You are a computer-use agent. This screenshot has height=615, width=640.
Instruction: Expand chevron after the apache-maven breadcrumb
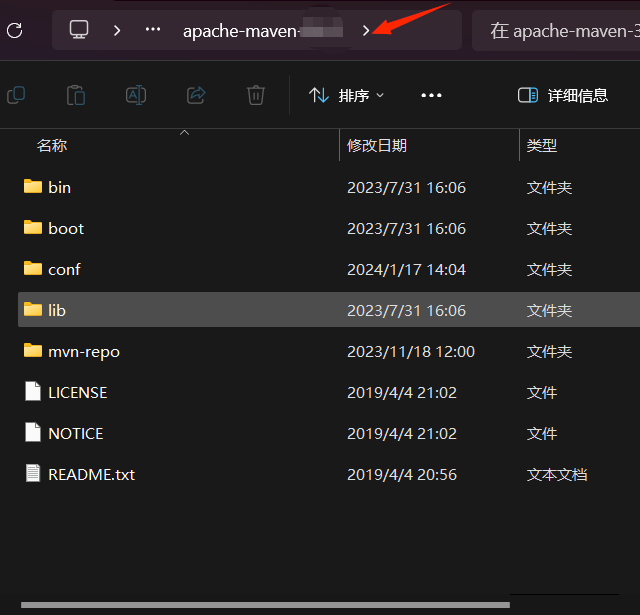[x=366, y=30]
